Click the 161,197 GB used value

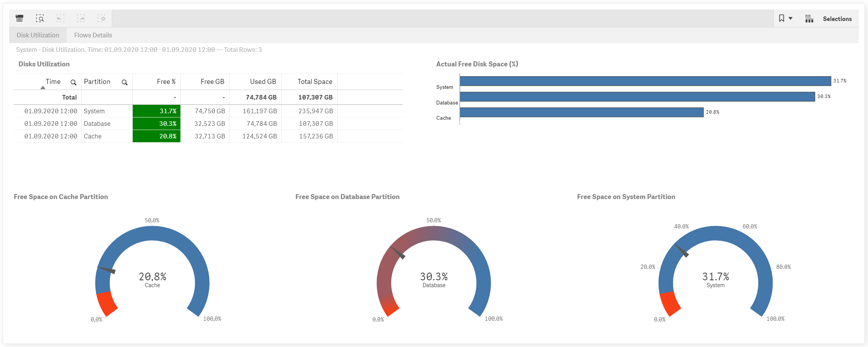click(x=260, y=111)
